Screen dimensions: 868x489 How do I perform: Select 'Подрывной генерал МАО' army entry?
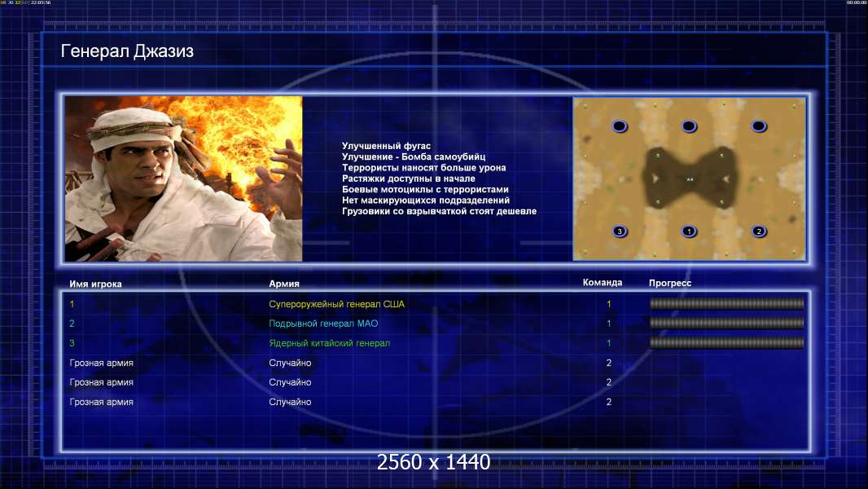(323, 324)
